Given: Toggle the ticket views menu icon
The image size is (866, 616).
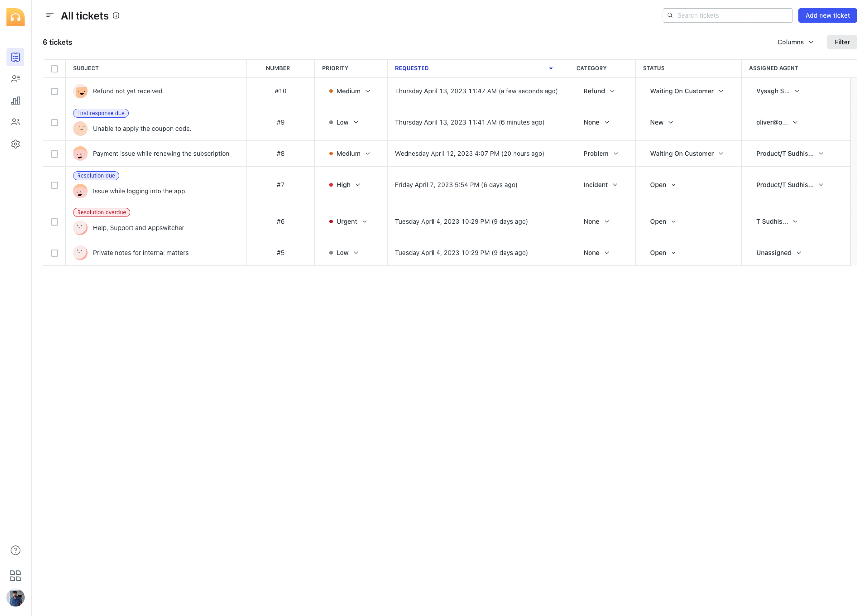Looking at the screenshot, I should tap(50, 15).
